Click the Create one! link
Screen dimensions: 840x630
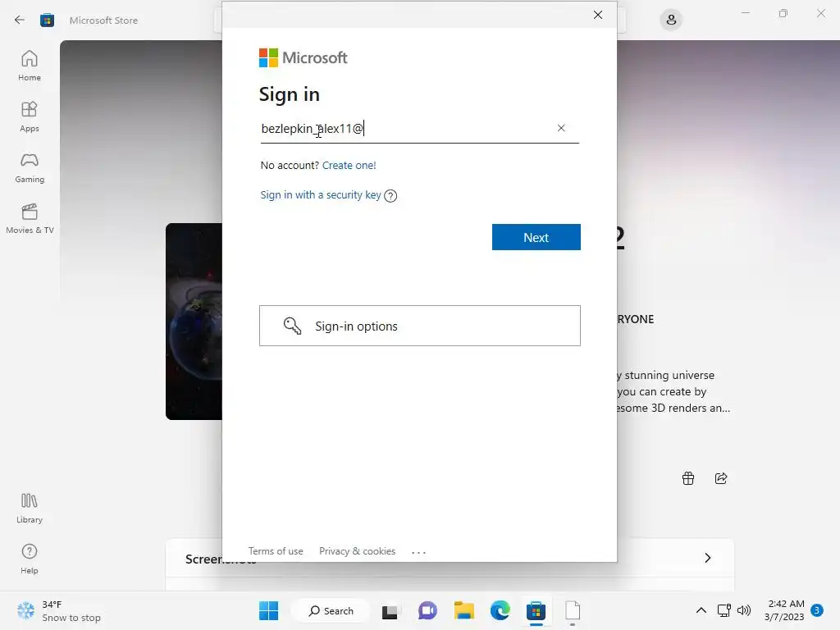pyautogui.click(x=349, y=165)
